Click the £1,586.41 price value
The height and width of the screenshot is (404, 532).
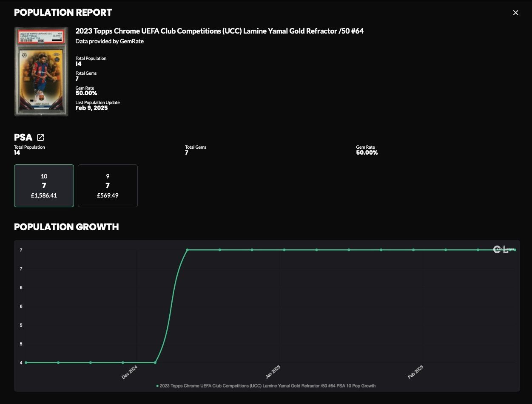44,195
